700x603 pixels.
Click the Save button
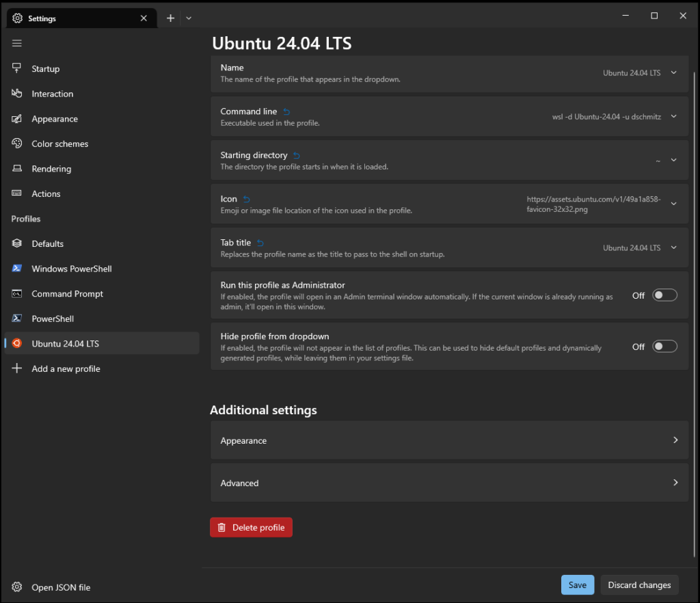[577, 585]
